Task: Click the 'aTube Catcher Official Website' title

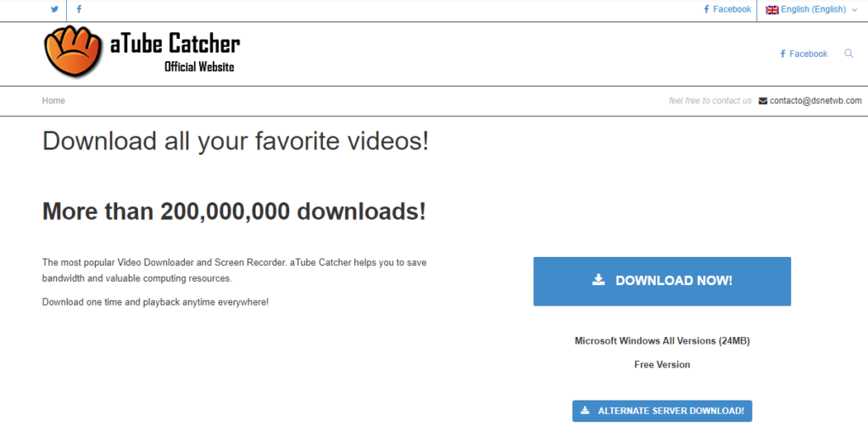Action: (x=175, y=52)
